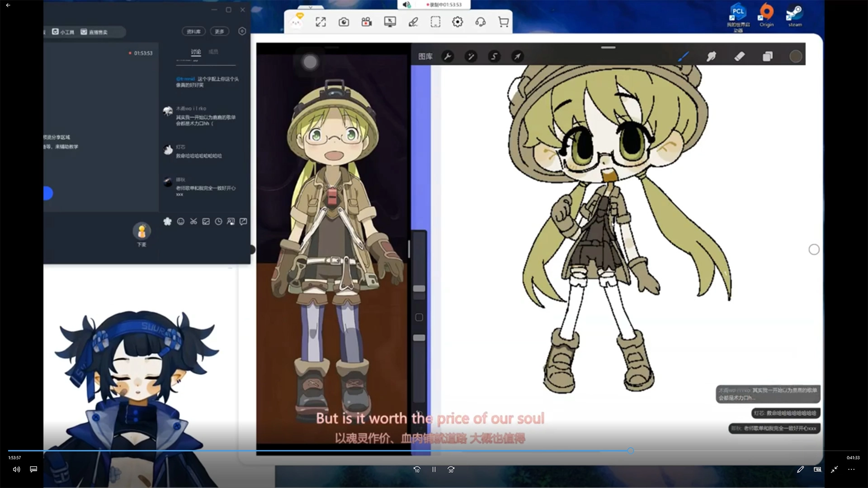The image size is (868, 488).
Task: Select the Procreate paintbrush tool
Action: pyautogui.click(x=683, y=56)
